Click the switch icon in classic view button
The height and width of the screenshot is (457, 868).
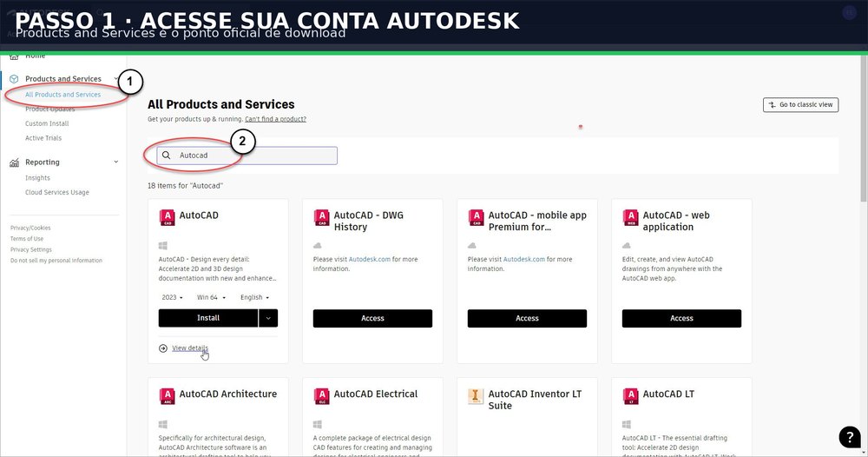(773, 105)
